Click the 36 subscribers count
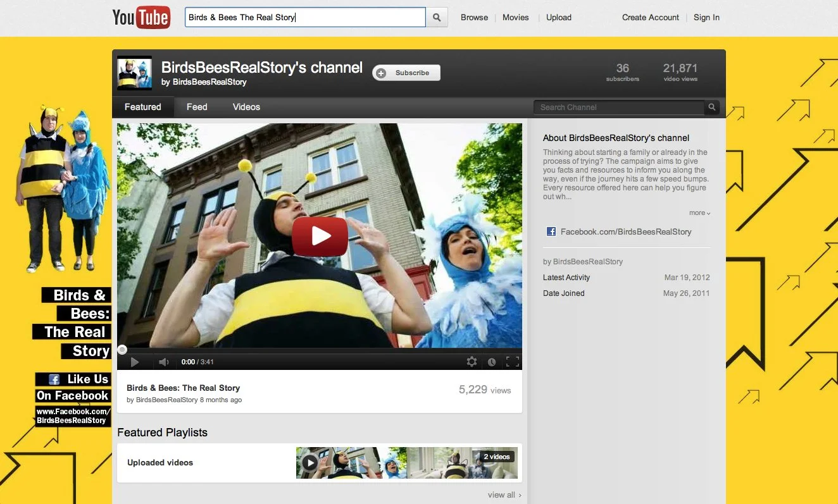The width and height of the screenshot is (838, 504). [x=623, y=72]
